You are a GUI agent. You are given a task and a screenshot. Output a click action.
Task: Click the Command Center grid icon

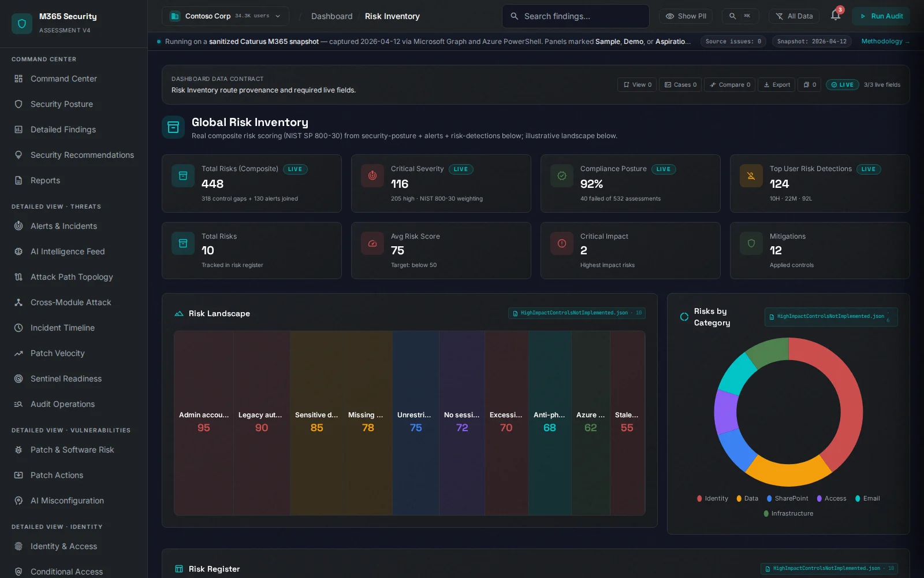(x=18, y=79)
